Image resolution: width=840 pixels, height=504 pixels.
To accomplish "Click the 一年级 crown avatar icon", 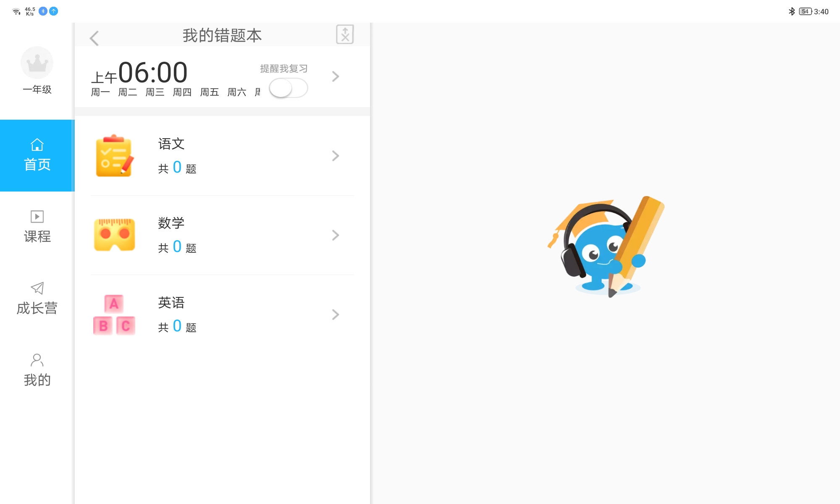I will coord(37,62).
